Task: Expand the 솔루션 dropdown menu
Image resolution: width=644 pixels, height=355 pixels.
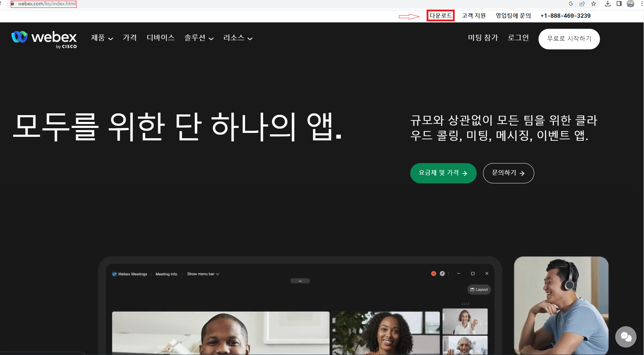Action: point(199,38)
